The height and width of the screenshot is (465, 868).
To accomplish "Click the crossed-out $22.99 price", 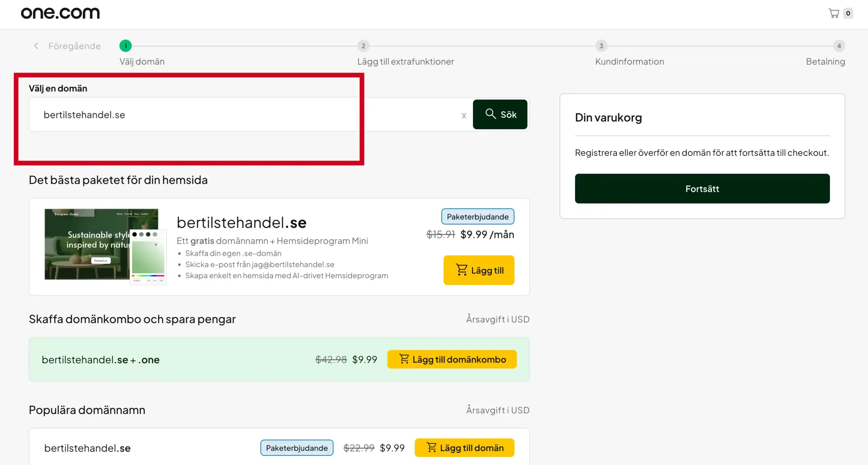I will [x=359, y=448].
